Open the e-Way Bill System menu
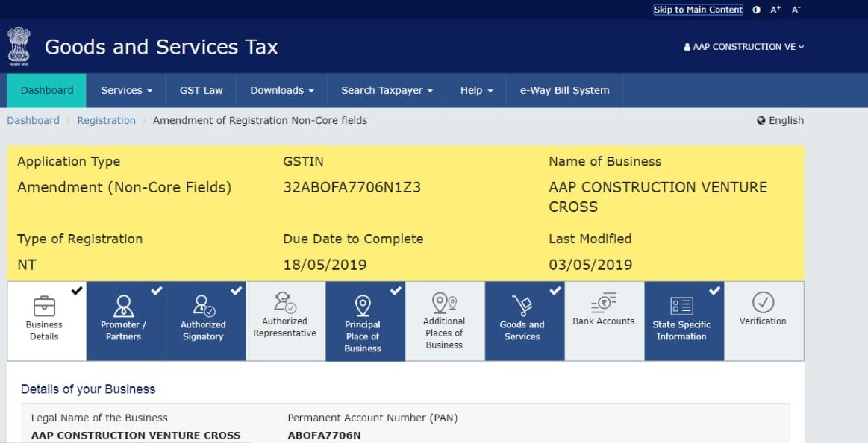This screenshot has width=868, height=443. coord(564,90)
